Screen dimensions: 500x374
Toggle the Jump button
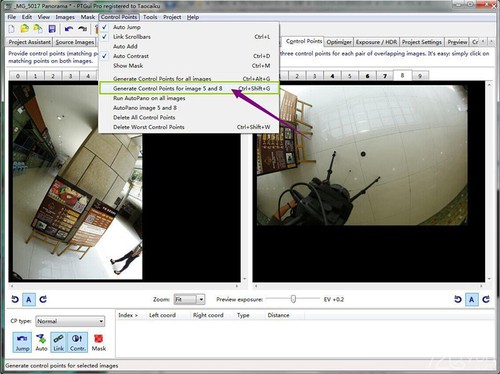[22, 342]
